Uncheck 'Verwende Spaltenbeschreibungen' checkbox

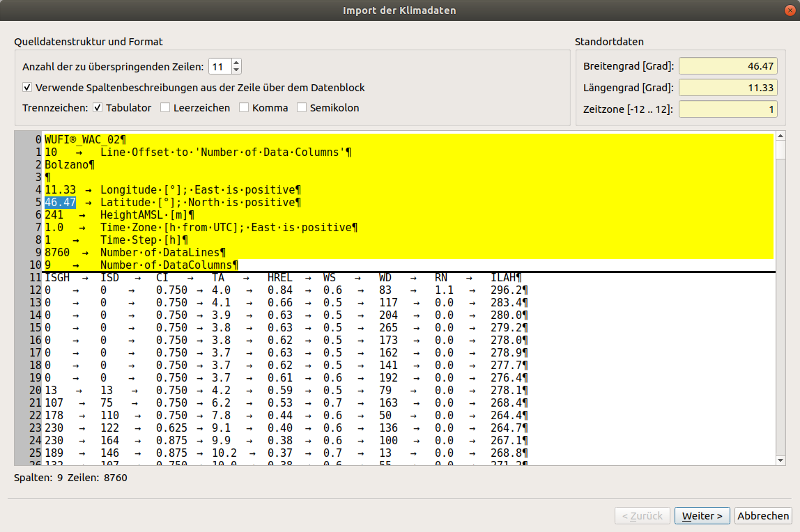(x=28, y=88)
